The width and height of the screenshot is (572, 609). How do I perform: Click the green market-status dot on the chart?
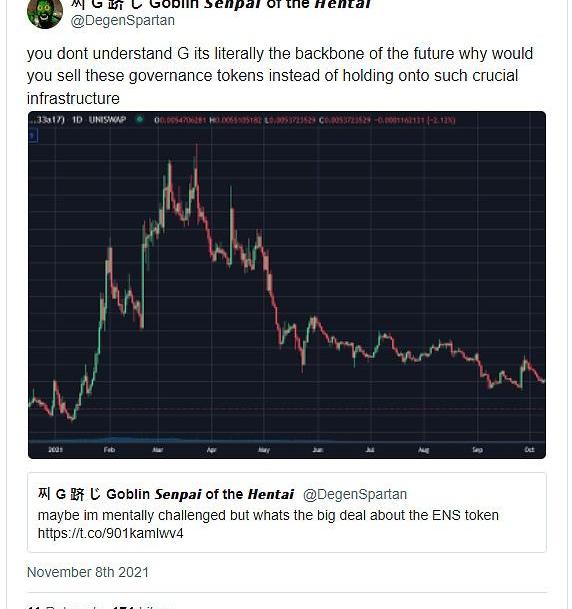point(139,120)
